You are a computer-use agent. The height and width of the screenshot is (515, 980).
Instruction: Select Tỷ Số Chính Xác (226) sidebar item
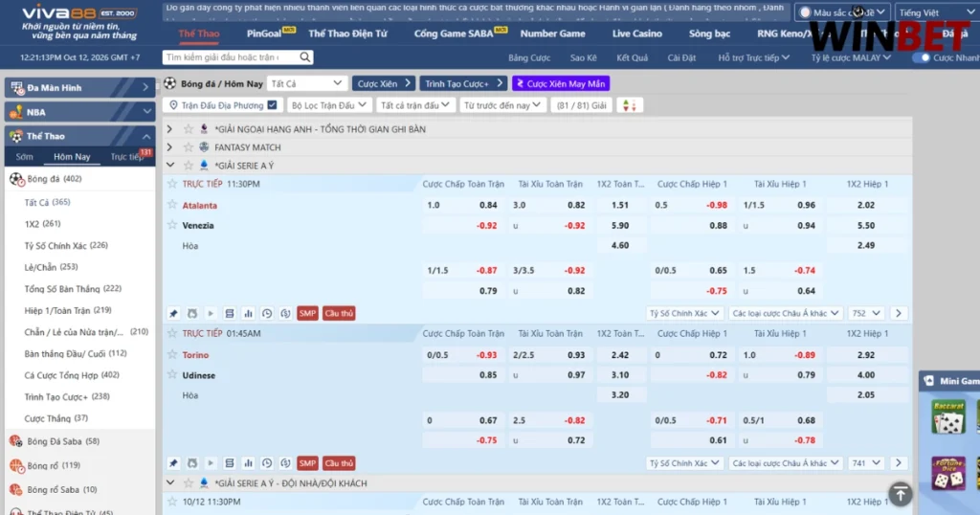point(66,246)
